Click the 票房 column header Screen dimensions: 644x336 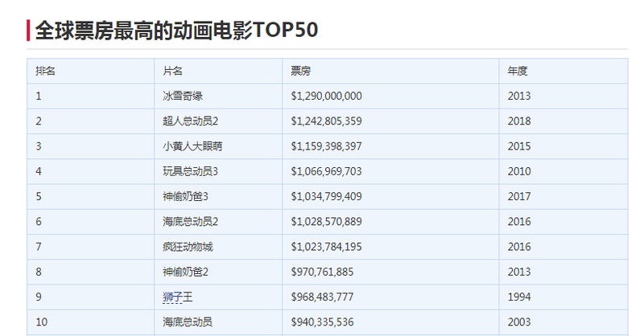coord(300,71)
